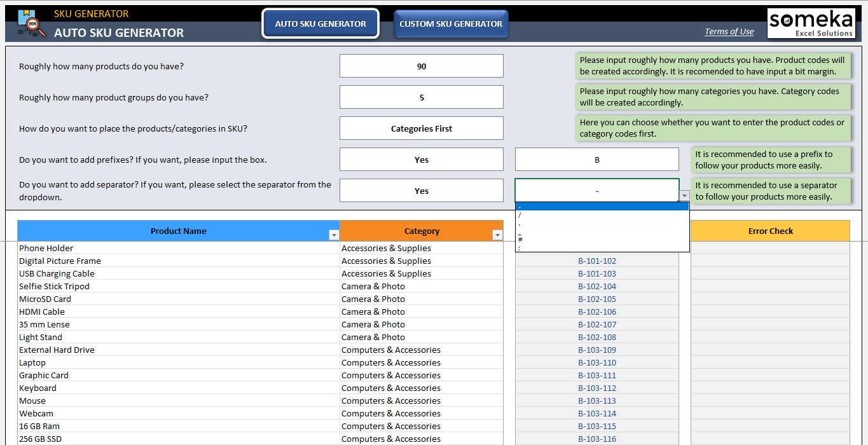Click the separator Yes selection box
Screen dimensions: 868x445
(x=422, y=191)
